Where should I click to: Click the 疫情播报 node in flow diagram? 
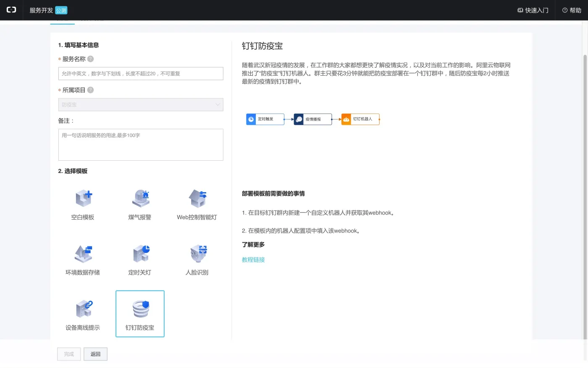click(x=313, y=119)
